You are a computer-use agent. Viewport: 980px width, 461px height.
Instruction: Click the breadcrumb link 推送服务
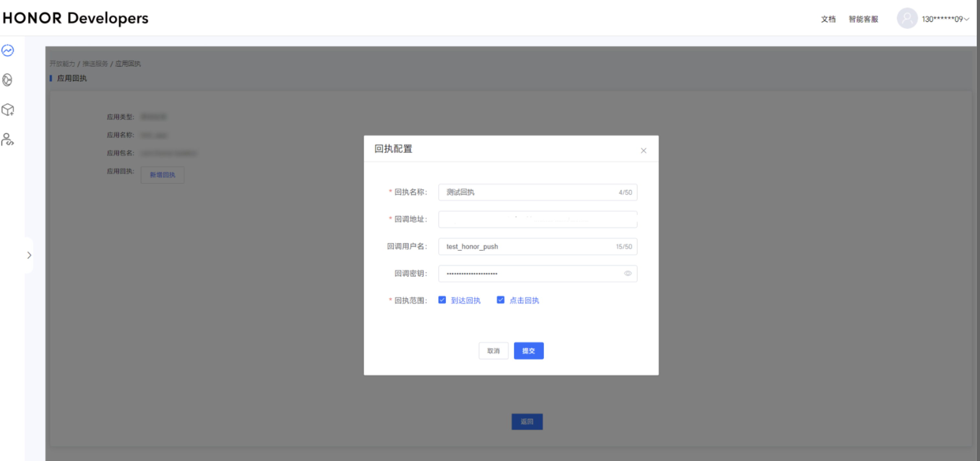click(95, 64)
